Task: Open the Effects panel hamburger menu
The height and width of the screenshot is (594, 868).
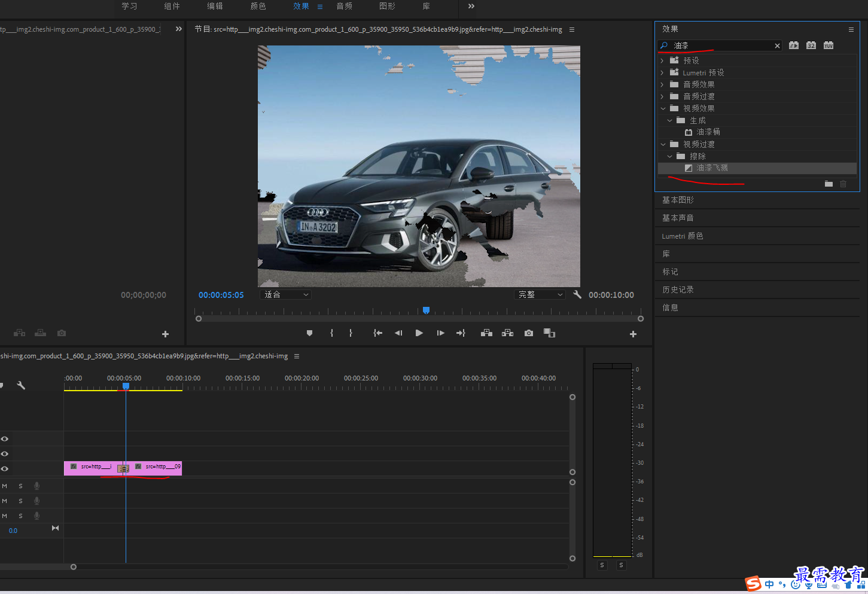Action: point(851,29)
